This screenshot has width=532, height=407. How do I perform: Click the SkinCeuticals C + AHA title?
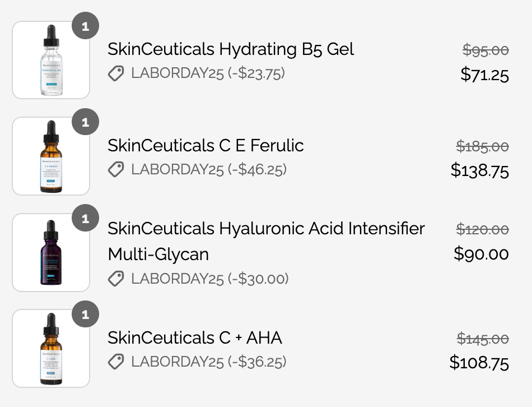click(195, 337)
